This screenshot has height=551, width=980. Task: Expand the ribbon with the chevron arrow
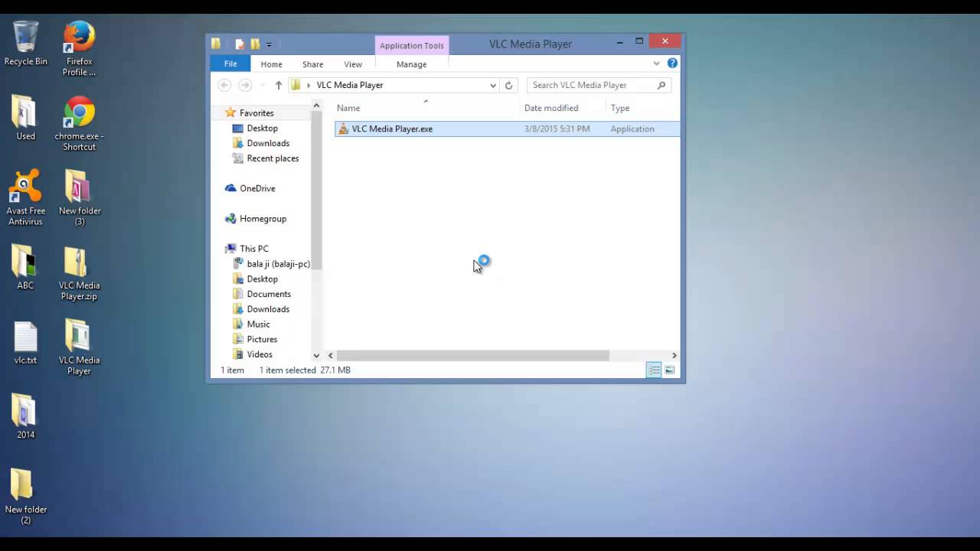point(656,64)
